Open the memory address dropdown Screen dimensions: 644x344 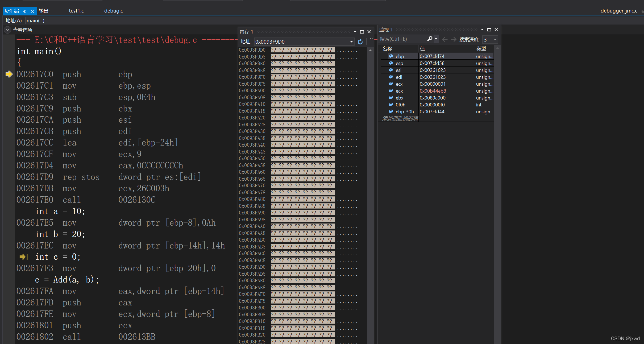click(351, 42)
